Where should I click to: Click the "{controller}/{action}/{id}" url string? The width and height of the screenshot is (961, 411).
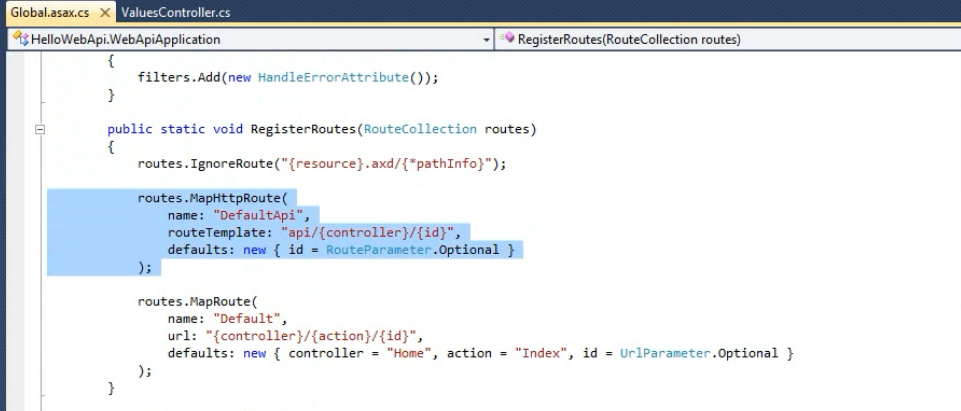[311, 336]
